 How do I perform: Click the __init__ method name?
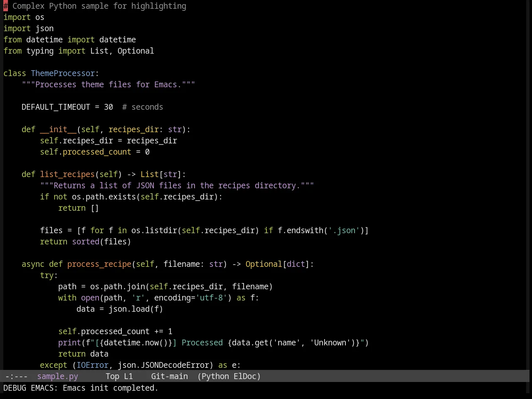coord(58,129)
